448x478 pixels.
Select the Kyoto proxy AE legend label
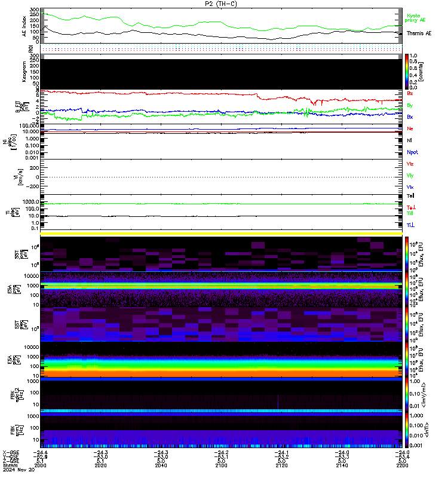coord(415,18)
